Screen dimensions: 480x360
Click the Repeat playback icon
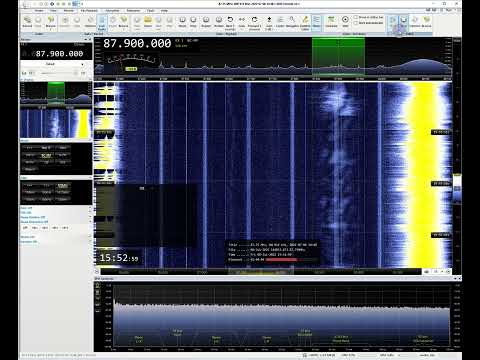[x=206, y=21]
